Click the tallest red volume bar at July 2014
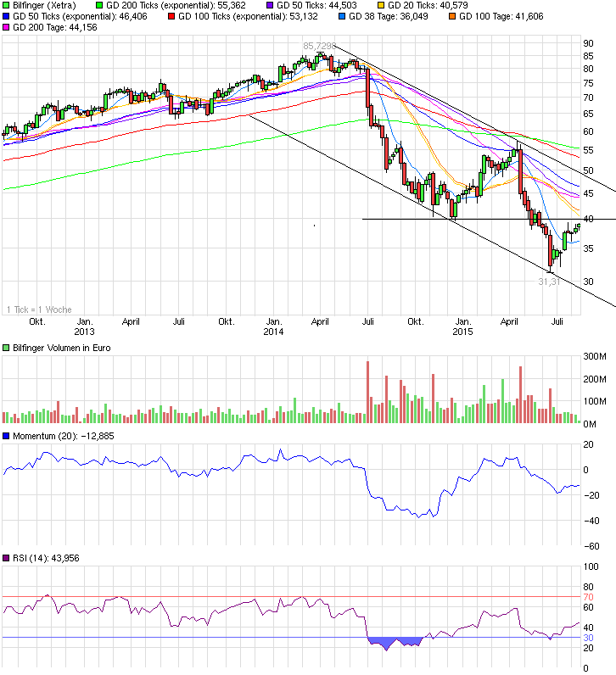This screenshot has width=616, height=675. (x=368, y=392)
